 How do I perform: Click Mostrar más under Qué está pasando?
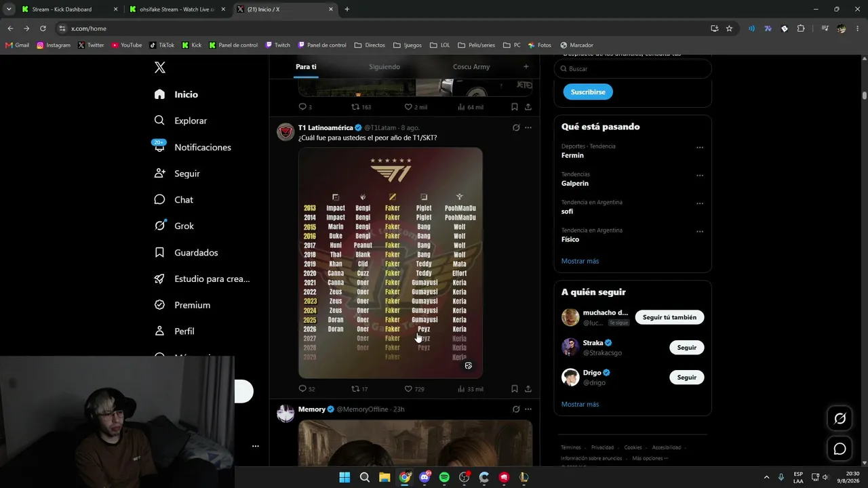pyautogui.click(x=580, y=261)
